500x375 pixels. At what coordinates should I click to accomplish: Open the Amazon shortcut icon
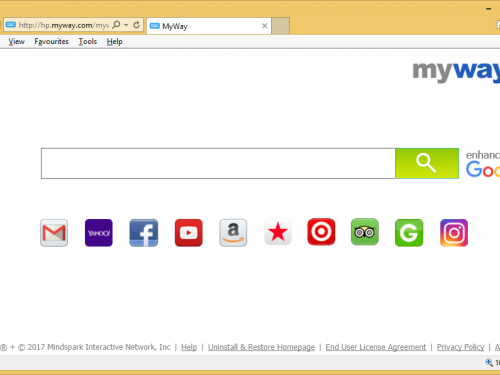click(x=233, y=233)
